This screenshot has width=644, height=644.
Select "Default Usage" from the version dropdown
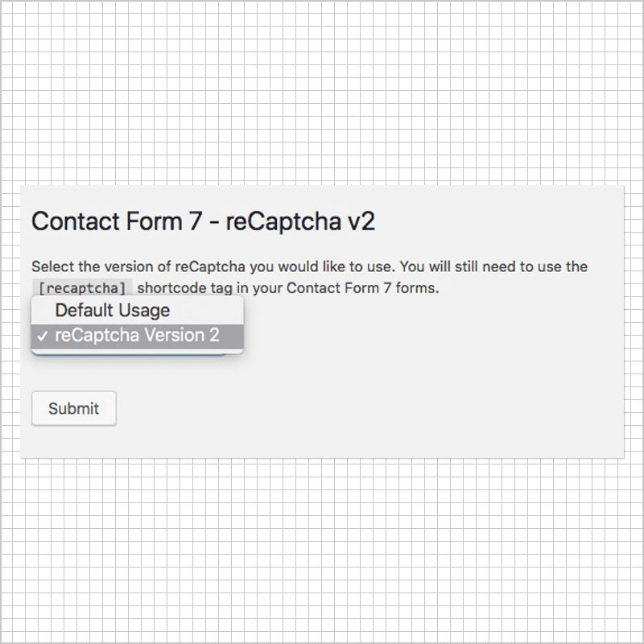tap(112, 310)
